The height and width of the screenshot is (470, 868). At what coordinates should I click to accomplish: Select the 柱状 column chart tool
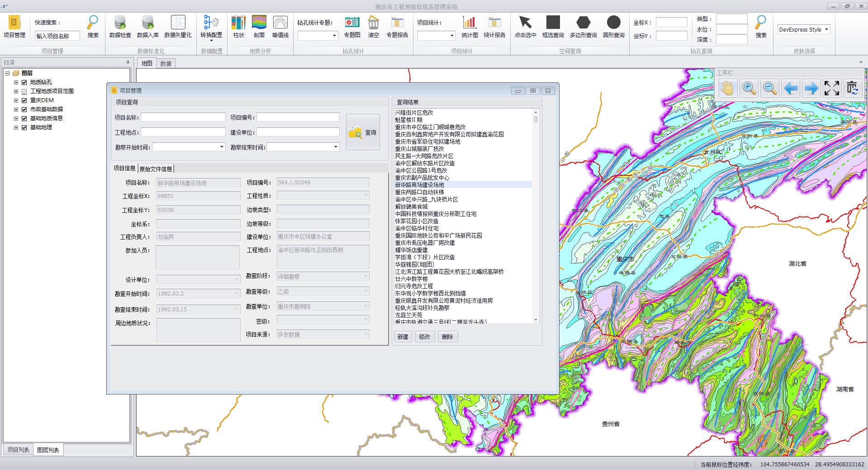(x=238, y=23)
